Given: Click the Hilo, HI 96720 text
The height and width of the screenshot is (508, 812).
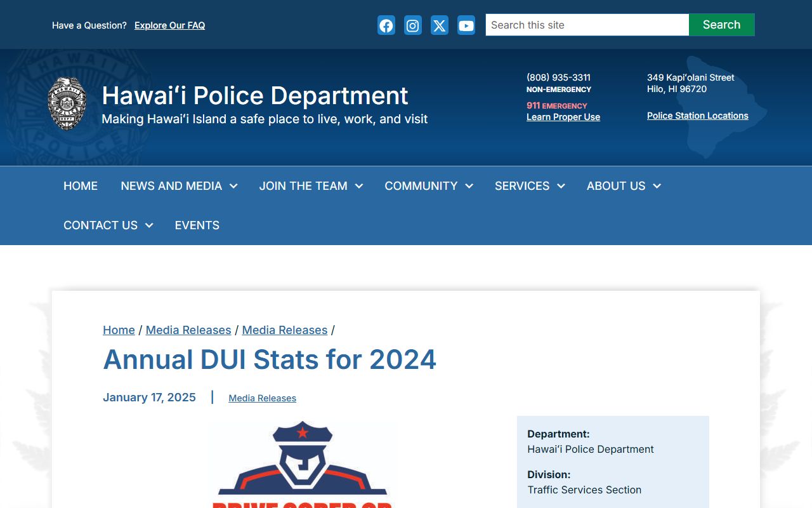Looking at the screenshot, I should point(677,89).
